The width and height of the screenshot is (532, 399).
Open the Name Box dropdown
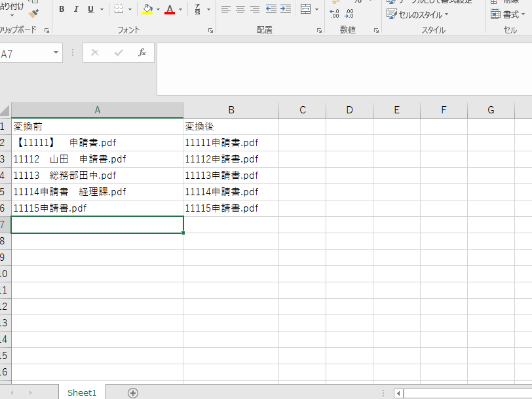[x=55, y=53]
